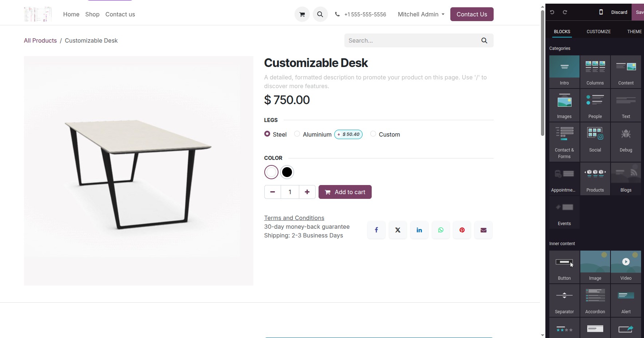The height and width of the screenshot is (338, 644).
Task: Share the product on WhatsApp
Action: [440, 230]
